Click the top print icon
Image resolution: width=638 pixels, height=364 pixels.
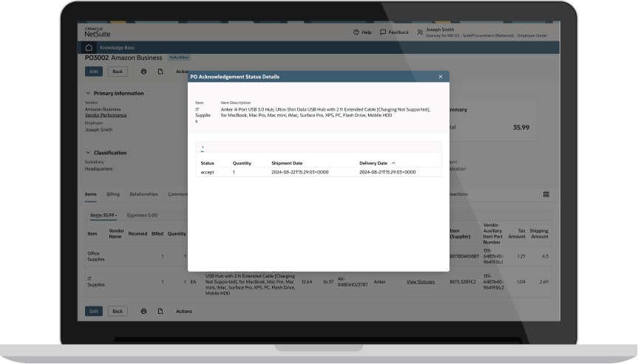(x=143, y=72)
